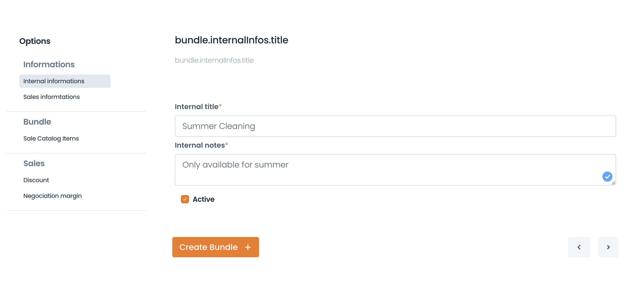This screenshot has height=305, width=644.
Task: Click the textarea resize handle corner
Action: pyautogui.click(x=613, y=183)
